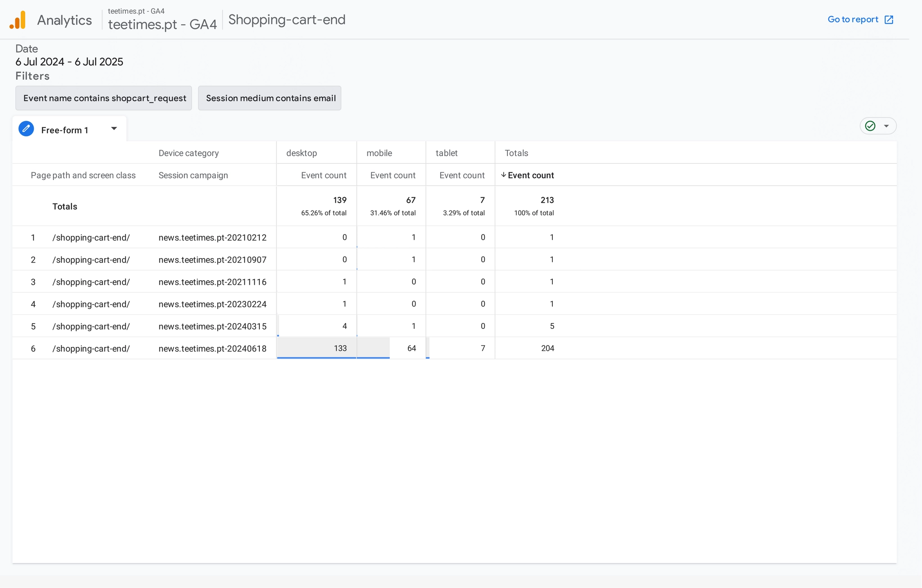Click the descending sort arrow on Event count
The image size is (922, 588).
[x=504, y=175]
